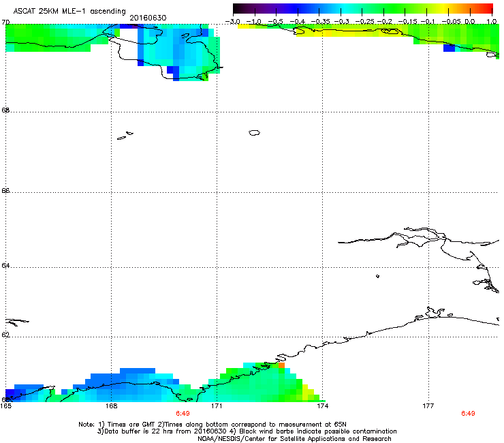Click the longitude label "165"
Screen dimensions: 504x443
[5, 406]
